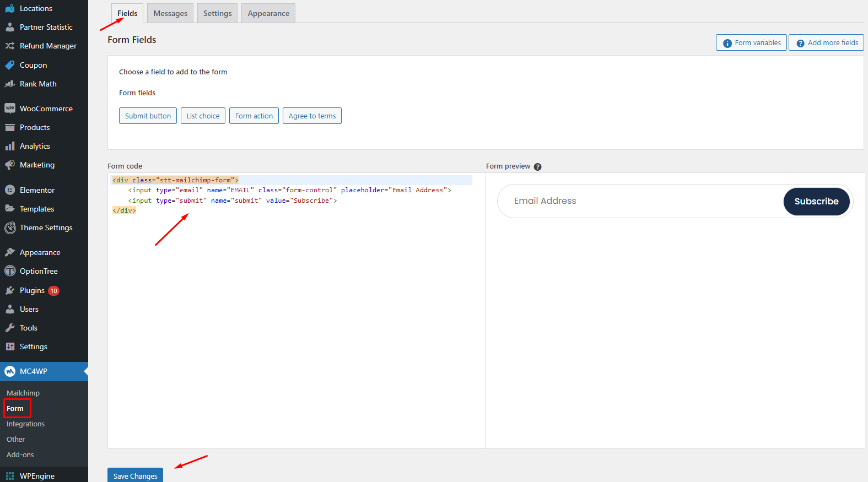This screenshot has width=868, height=482.
Task: Open the Theme Settings menu label
Action: (x=46, y=228)
